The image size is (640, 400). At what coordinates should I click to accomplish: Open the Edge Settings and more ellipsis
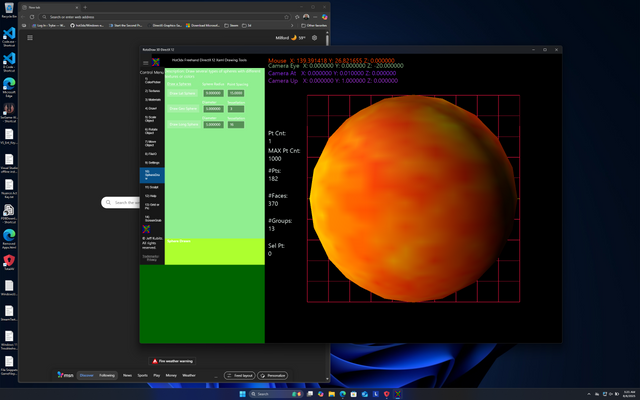[x=315, y=17]
